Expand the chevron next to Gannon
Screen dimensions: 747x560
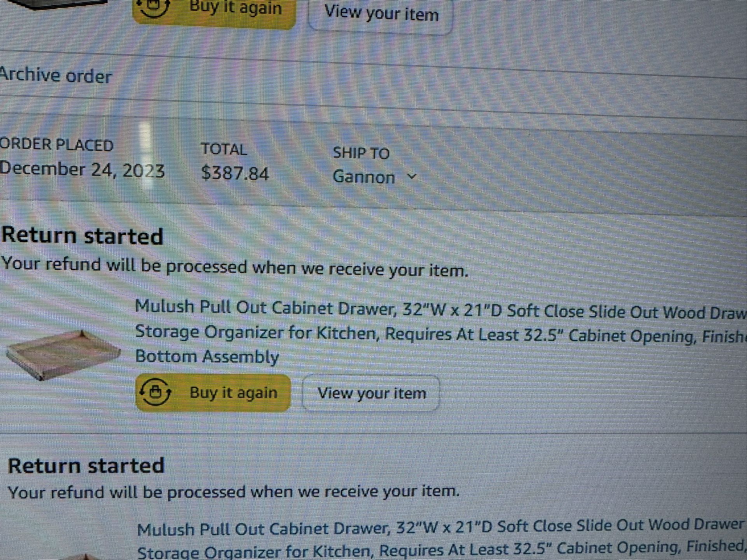[412, 176]
